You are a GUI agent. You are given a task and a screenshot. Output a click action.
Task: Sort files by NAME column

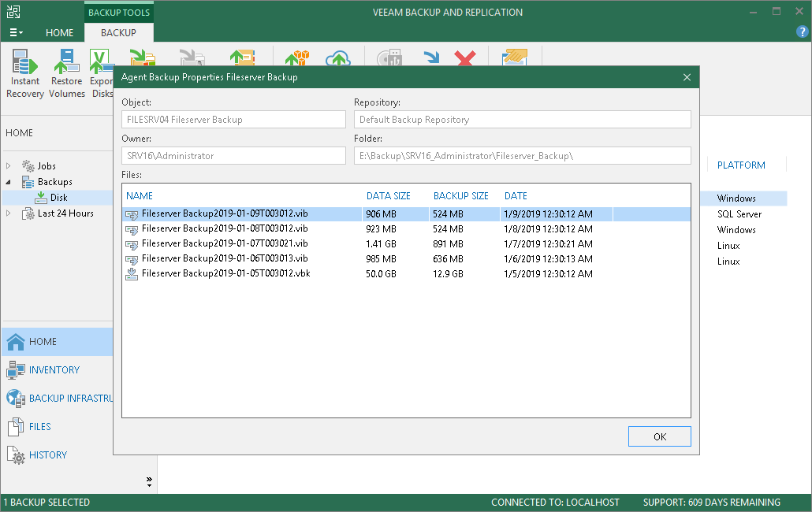pos(140,196)
